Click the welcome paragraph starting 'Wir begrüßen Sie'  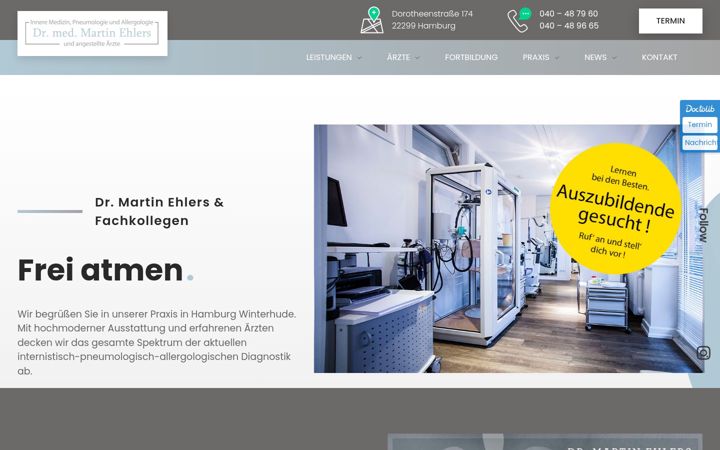(x=157, y=343)
